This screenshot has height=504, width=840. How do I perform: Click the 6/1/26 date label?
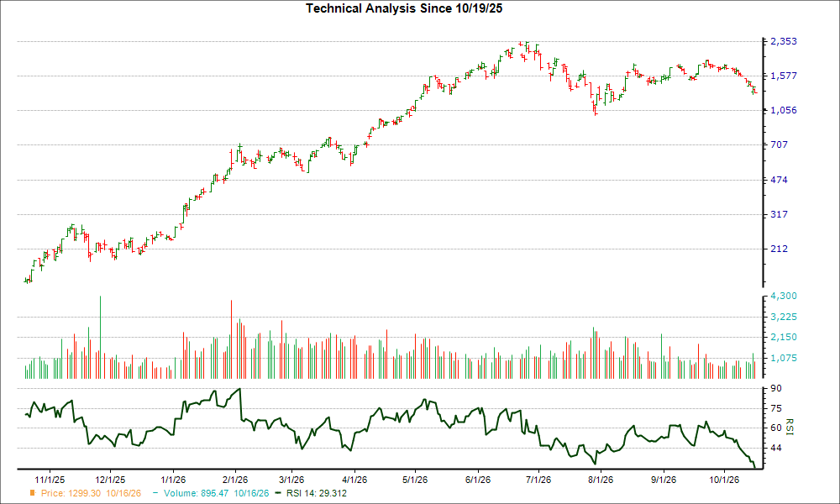coord(477,480)
